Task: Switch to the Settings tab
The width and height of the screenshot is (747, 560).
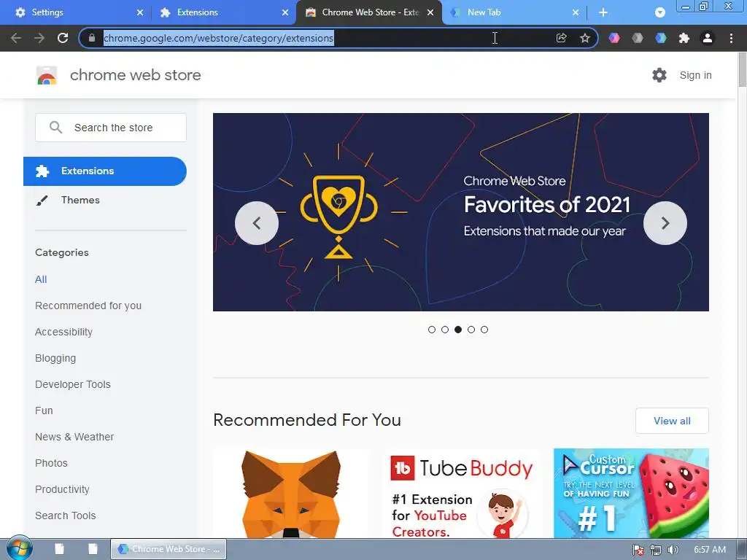Action: click(x=76, y=12)
